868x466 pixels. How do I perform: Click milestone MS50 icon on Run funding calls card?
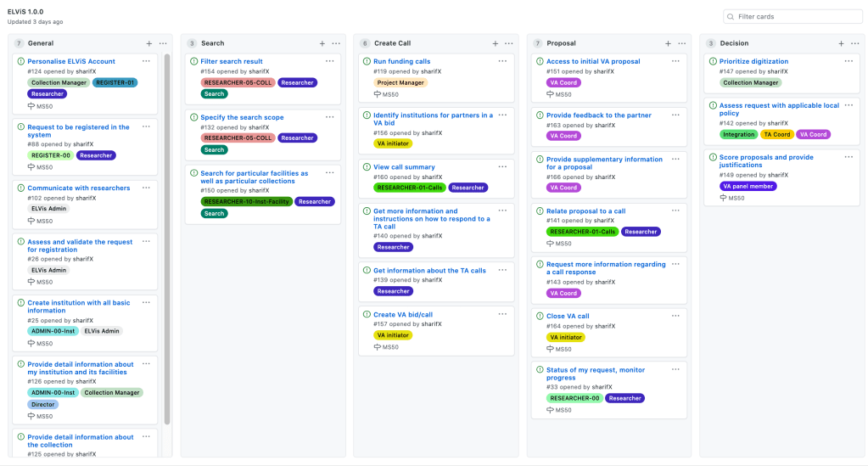pos(377,94)
